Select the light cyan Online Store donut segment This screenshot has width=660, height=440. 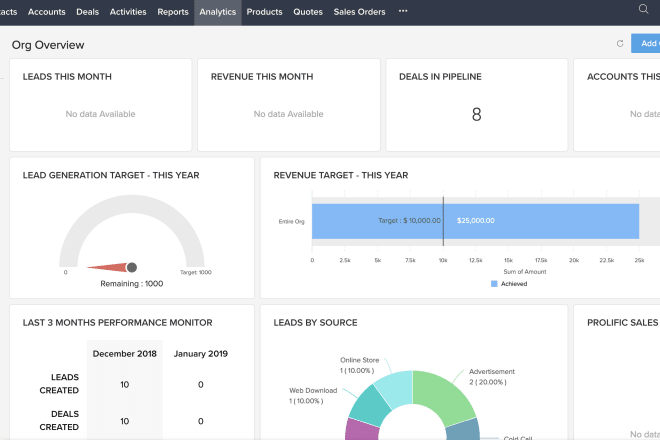[x=396, y=387]
